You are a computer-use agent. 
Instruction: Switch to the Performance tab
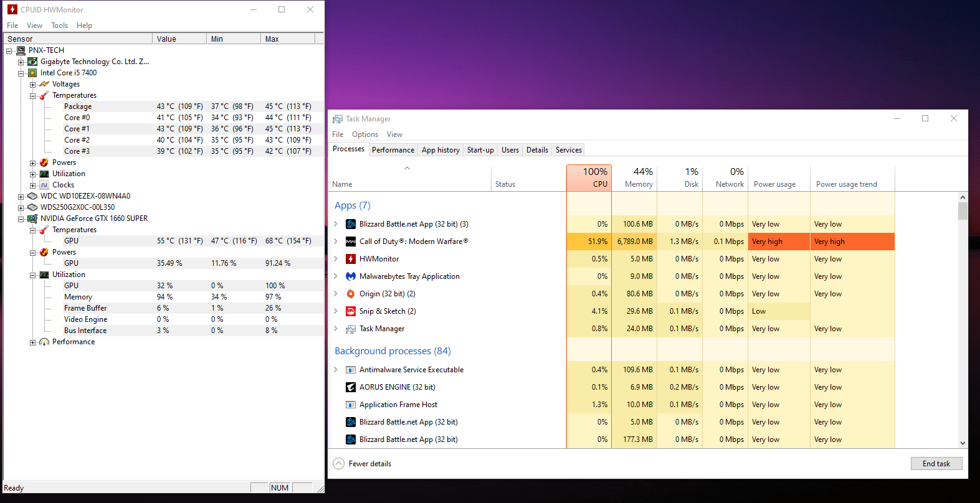click(x=393, y=150)
